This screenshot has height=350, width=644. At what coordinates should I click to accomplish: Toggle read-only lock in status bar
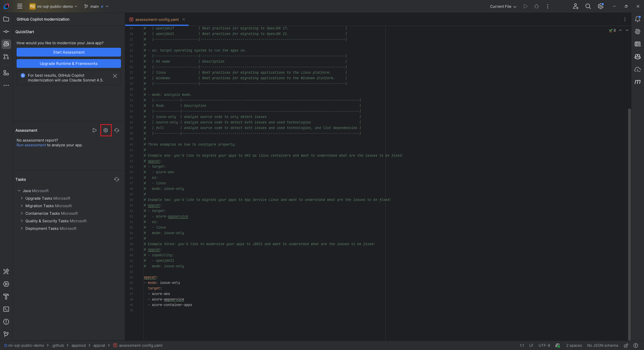coord(626,345)
